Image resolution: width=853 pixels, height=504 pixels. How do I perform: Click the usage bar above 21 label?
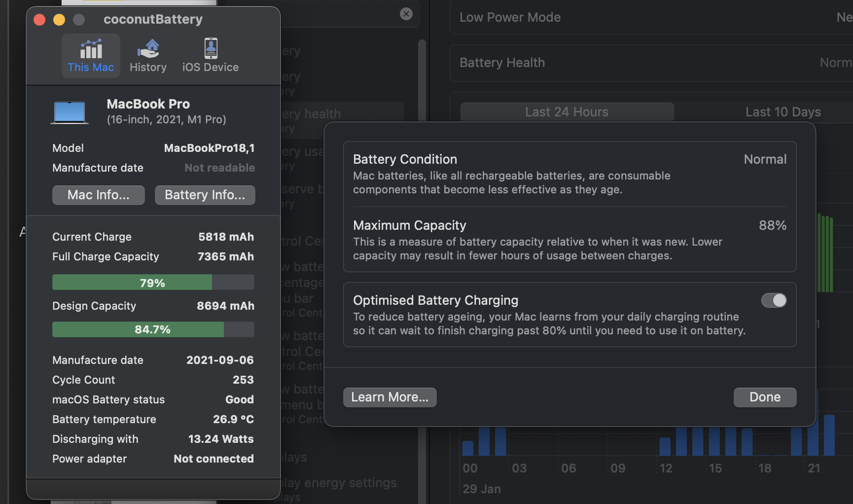click(813, 436)
